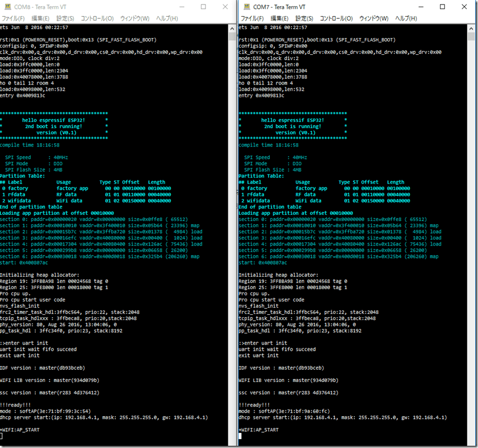Click the COM8 - Tera Term VT title text
This screenshot has width=478, height=448.
[40, 7]
